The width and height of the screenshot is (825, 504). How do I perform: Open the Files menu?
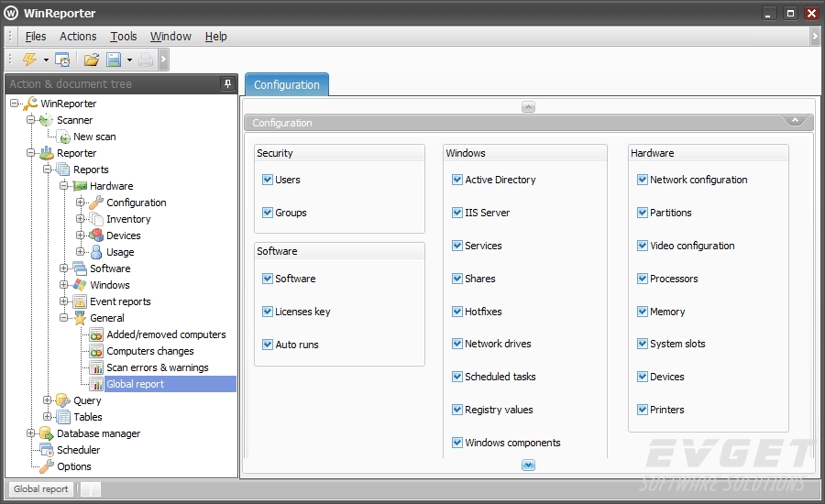[36, 37]
